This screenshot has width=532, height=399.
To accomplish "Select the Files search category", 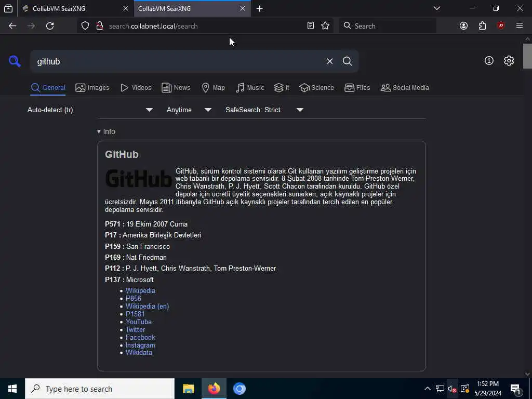I will [x=357, y=88].
